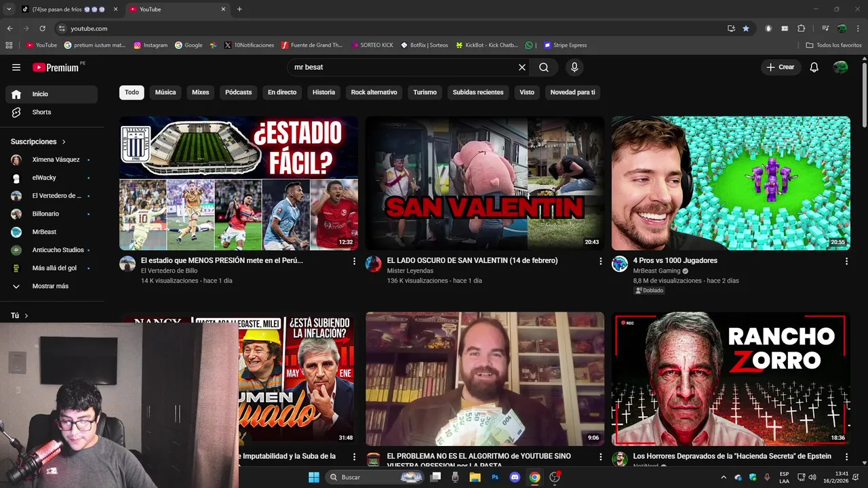
Task: Open the 'SAN VALENTIN' video thumbnail
Action: tap(485, 183)
